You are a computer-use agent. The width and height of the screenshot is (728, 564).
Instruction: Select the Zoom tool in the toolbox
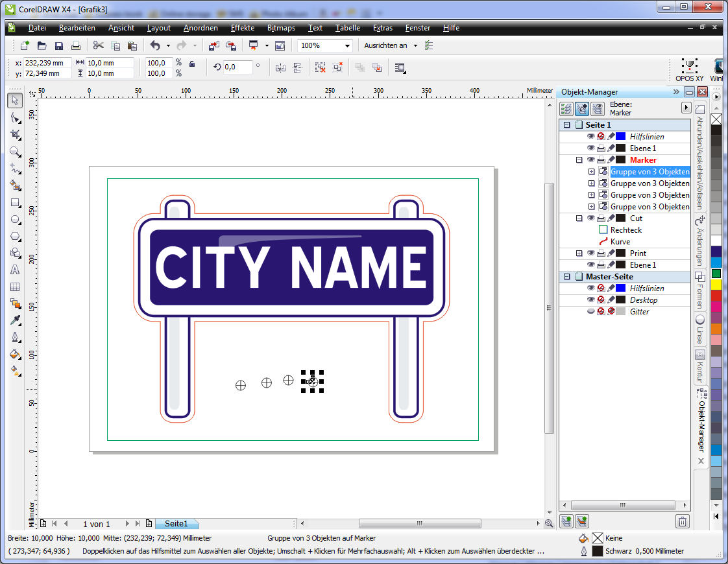pos(15,152)
